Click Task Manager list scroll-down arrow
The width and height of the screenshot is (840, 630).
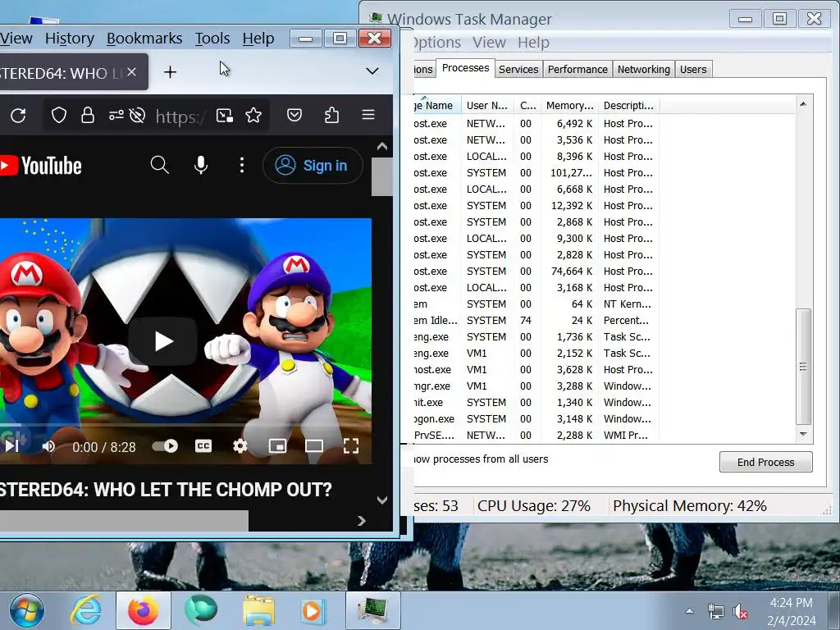[803, 434]
